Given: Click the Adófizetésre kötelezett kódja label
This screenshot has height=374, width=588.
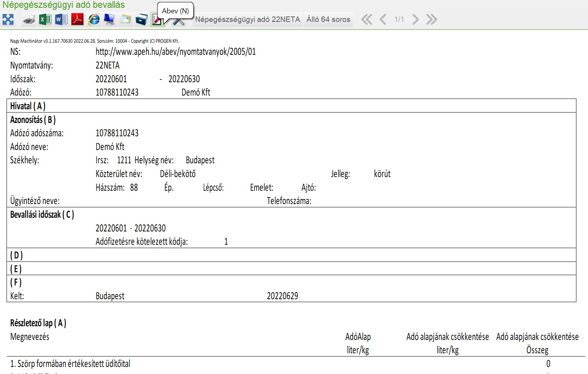Looking at the screenshot, I should point(142,242).
